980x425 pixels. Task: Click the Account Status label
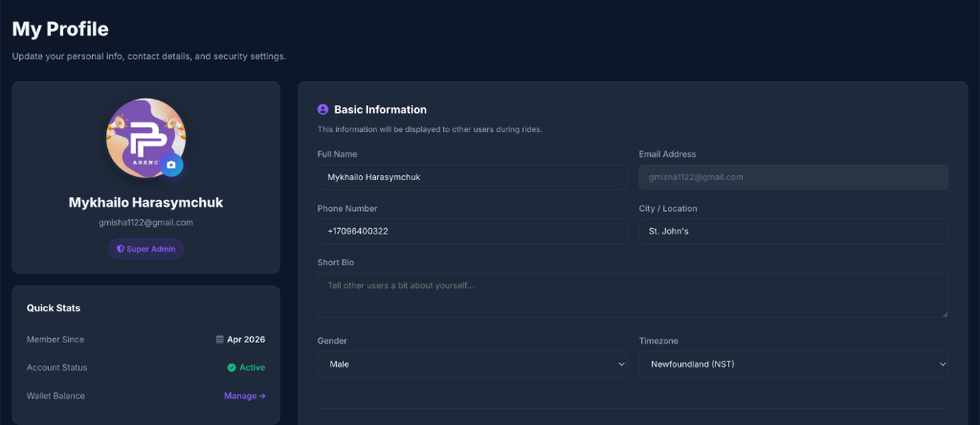click(56, 368)
